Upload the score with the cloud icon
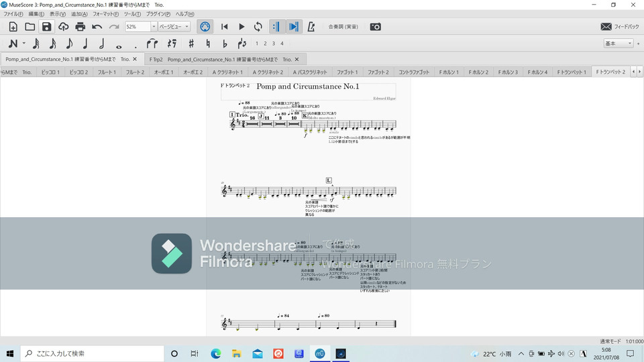 (63, 27)
